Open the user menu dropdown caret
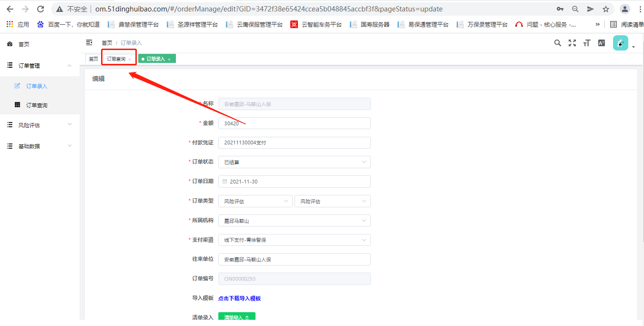The height and width of the screenshot is (326, 644). (634, 47)
